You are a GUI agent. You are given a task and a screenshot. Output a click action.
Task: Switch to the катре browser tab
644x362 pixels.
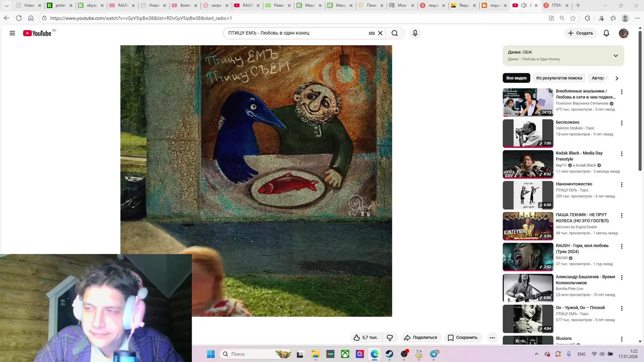pos(216,6)
